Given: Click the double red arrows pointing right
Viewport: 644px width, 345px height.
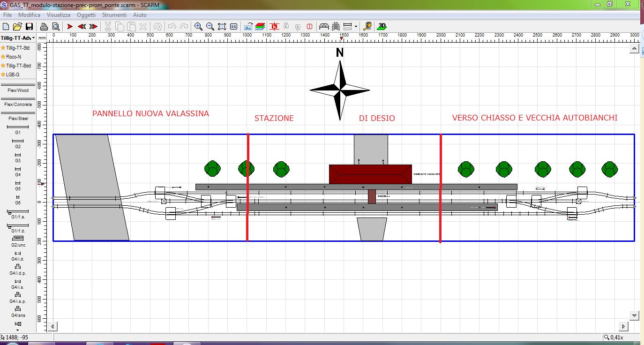Looking at the screenshot, I should (x=93, y=26).
